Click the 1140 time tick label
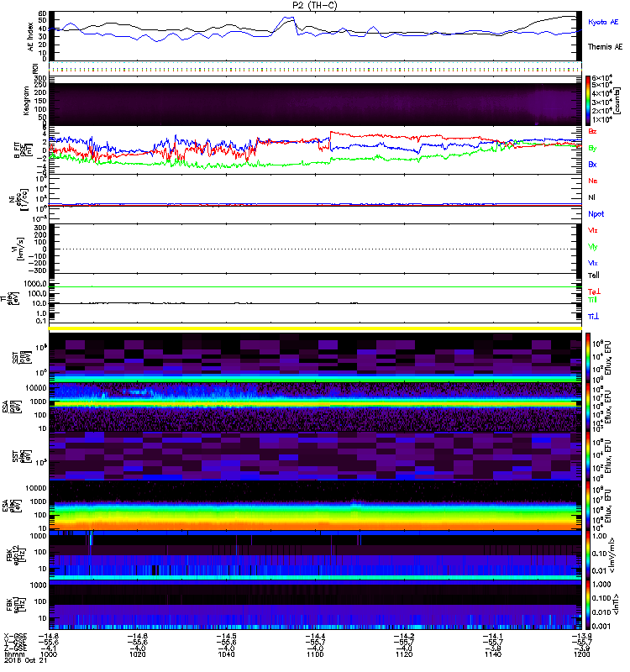This screenshot has width=630, height=672. coord(493,654)
